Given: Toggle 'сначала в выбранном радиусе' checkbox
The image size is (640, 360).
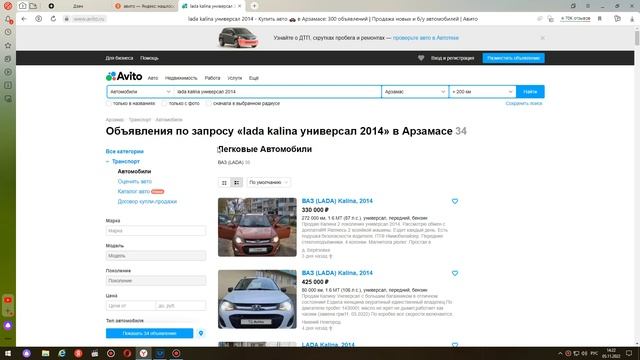Looking at the screenshot, I should (x=209, y=104).
